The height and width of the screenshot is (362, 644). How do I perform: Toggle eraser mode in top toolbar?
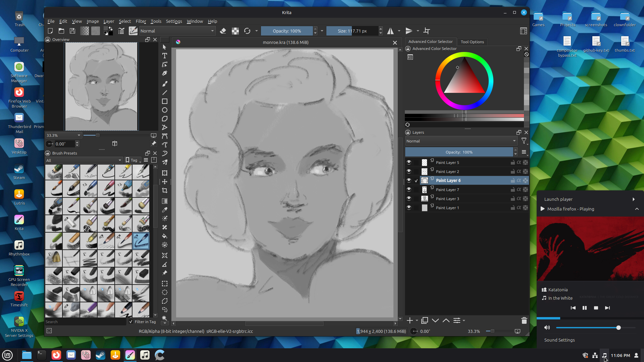(x=223, y=31)
